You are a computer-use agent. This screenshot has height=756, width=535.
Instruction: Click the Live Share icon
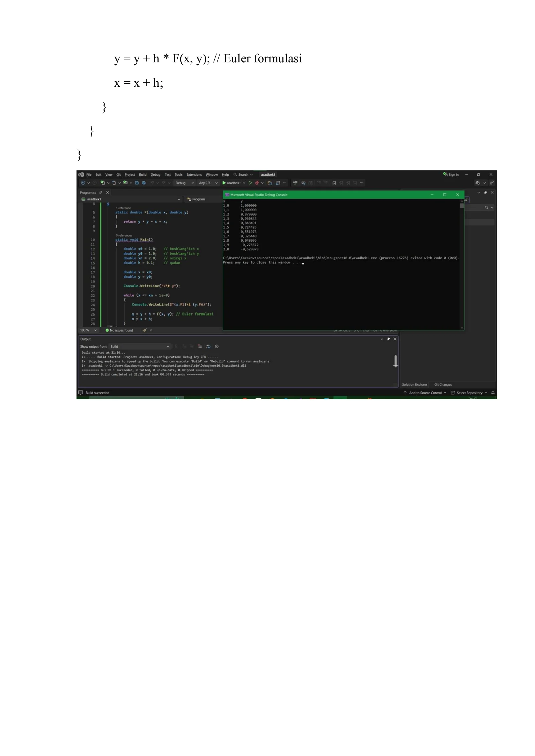492,183
